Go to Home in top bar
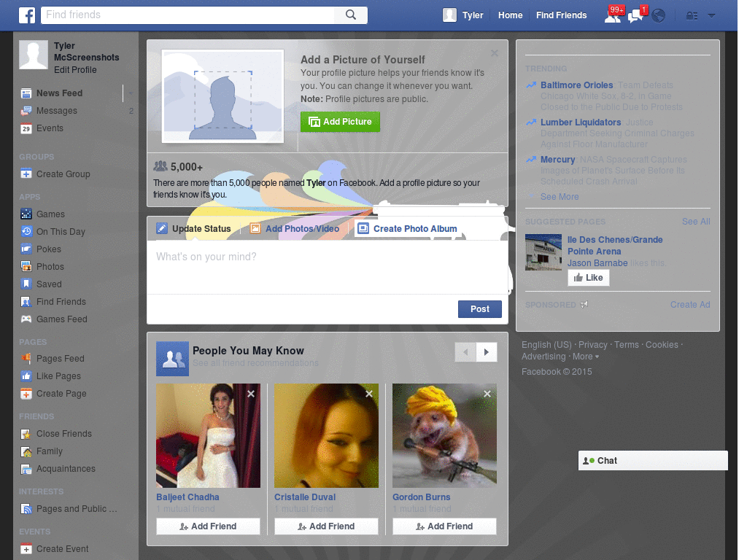The width and height of the screenshot is (747, 560). pyautogui.click(x=510, y=15)
